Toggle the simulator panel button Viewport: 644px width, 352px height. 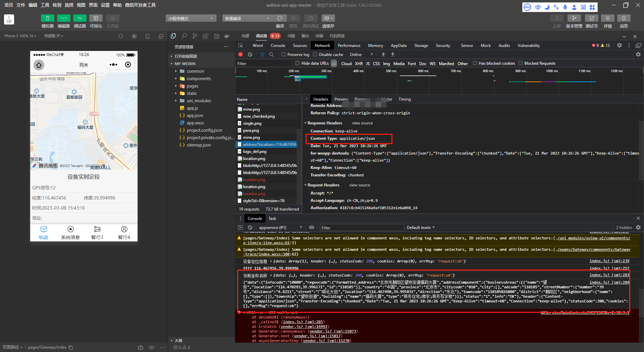click(47, 18)
